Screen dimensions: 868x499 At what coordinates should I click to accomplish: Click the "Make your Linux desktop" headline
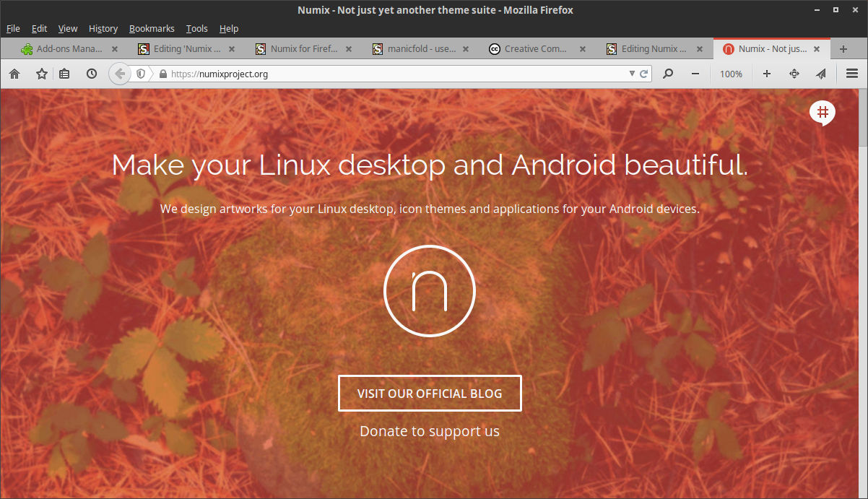coord(430,165)
